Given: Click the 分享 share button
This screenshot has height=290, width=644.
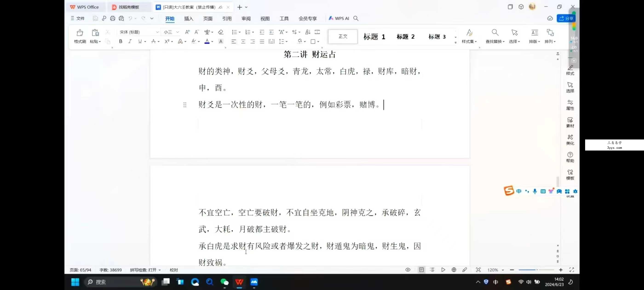Looking at the screenshot, I should click(566, 18).
